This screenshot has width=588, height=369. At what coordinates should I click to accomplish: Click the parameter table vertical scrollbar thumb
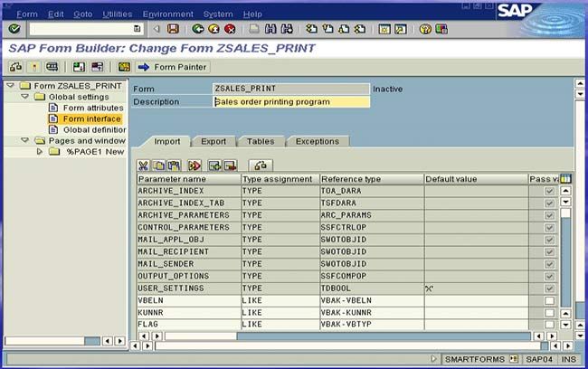coord(565,213)
